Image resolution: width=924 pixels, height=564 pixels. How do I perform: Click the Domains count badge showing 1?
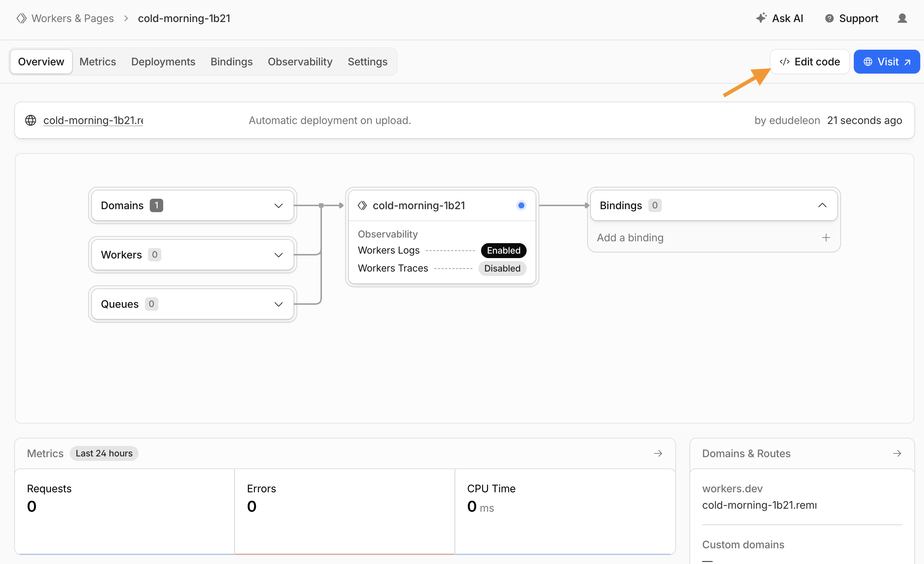click(156, 205)
